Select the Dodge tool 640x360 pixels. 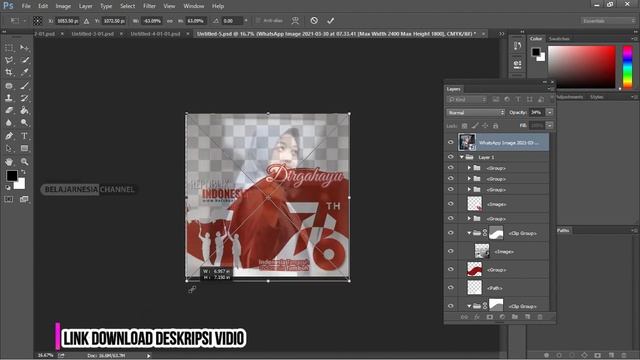(x=24, y=122)
